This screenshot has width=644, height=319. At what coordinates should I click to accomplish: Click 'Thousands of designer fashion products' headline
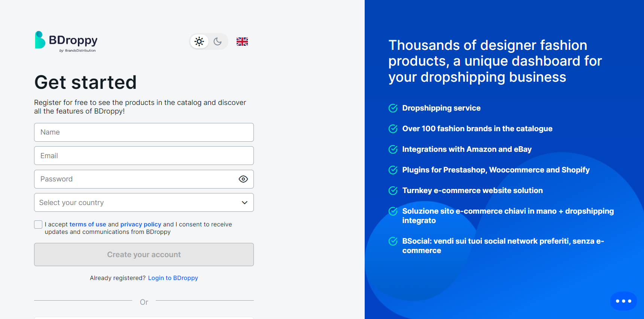click(495, 61)
